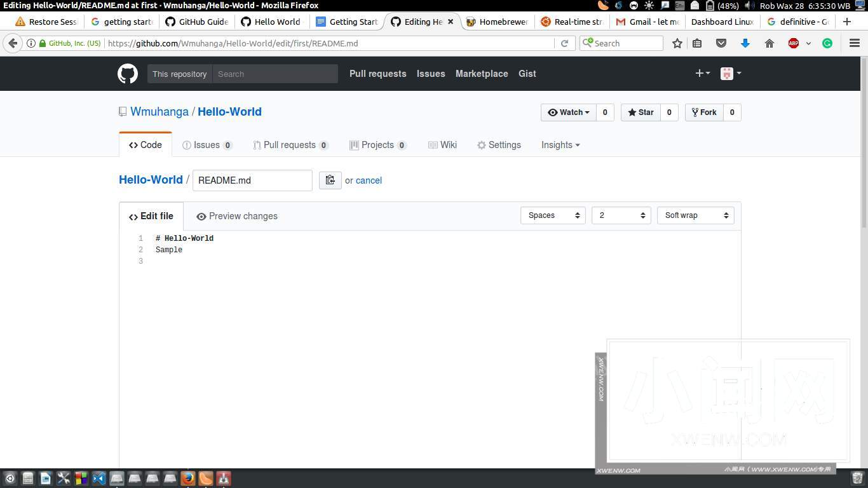Close the Editing Hello-World browser tab
Screen dimensions: 868x488
pos(451,22)
